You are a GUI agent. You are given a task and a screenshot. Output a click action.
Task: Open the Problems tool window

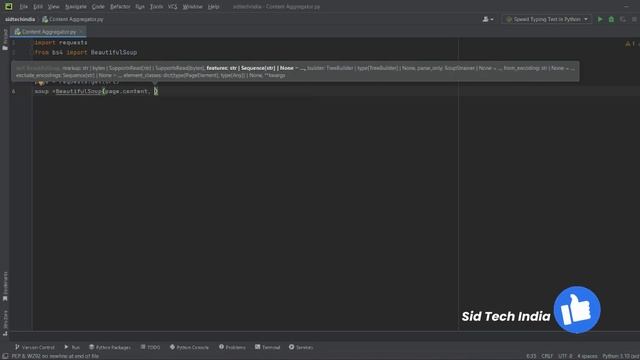pyautogui.click(x=232, y=347)
